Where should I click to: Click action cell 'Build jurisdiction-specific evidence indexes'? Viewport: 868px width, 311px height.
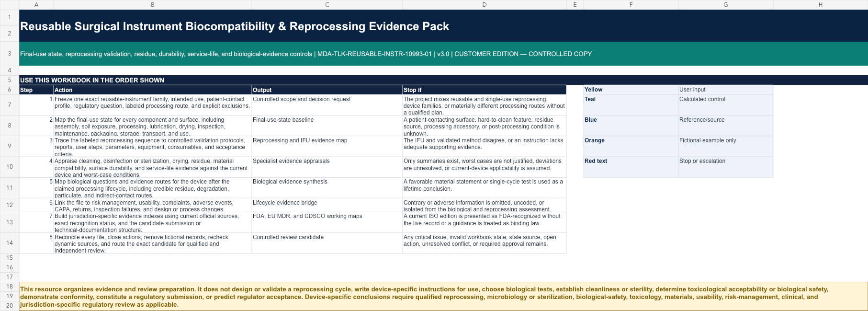coord(153,222)
